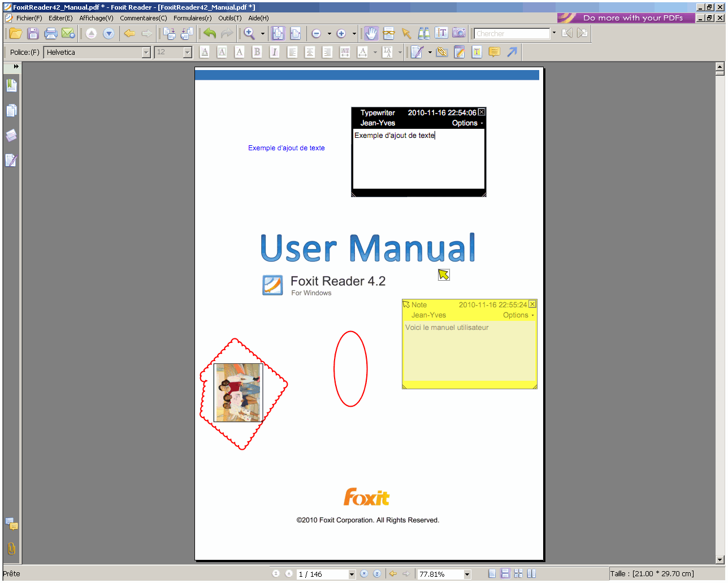The height and width of the screenshot is (583, 728).
Task: Open the Attachments paperclip panel in the sidebar
Action: pyautogui.click(x=11, y=549)
